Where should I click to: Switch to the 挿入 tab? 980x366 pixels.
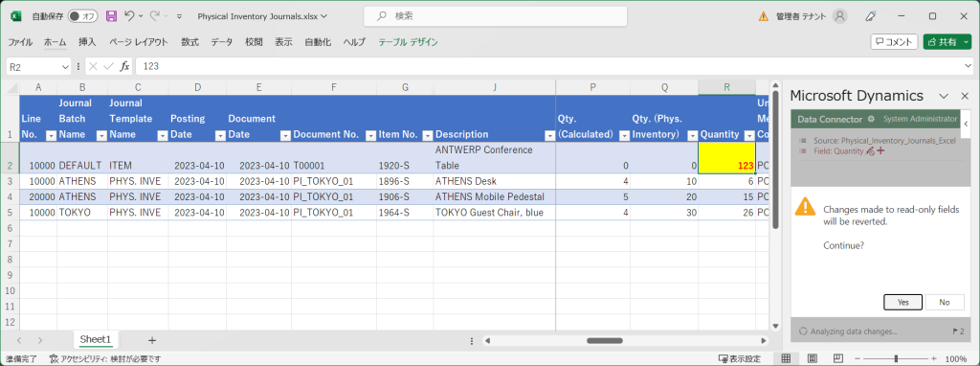pyautogui.click(x=87, y=42)
